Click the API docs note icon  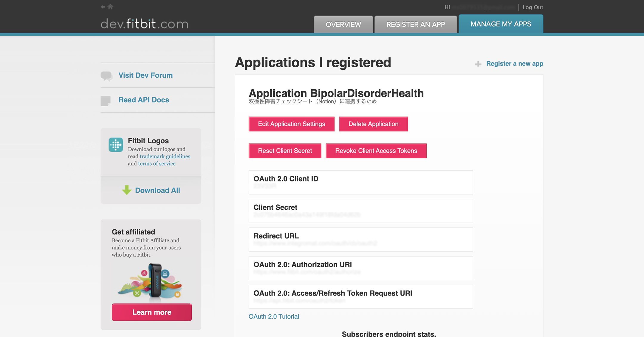106,101
